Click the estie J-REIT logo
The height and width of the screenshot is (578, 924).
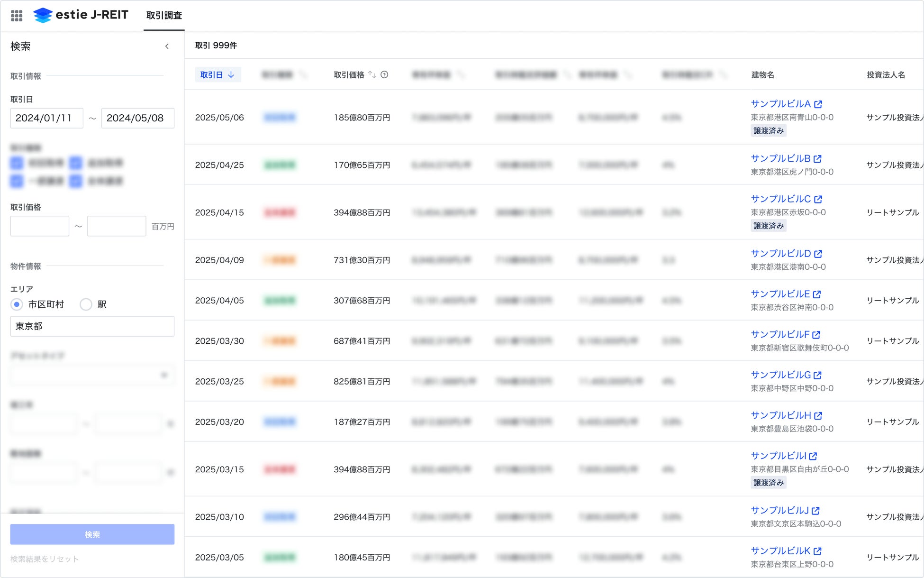tap(81, 15)
